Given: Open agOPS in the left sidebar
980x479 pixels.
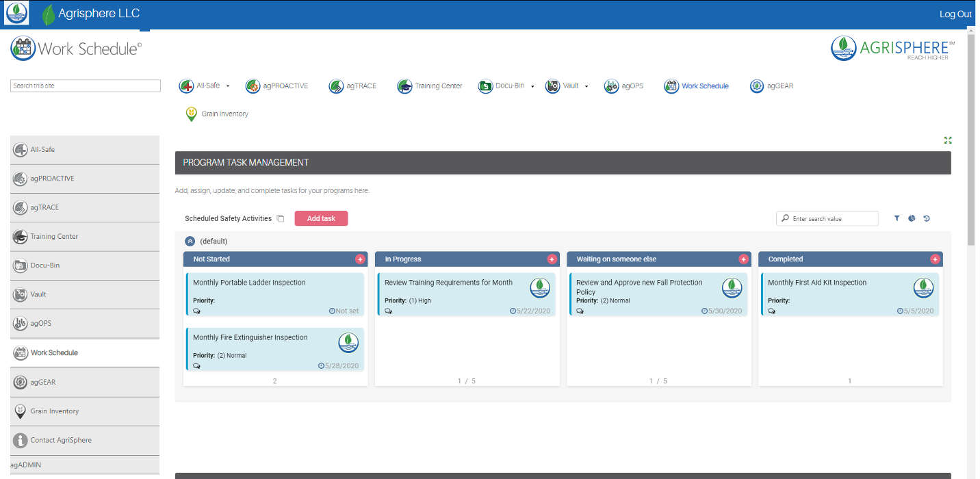Looking at the screenshot, I should coord(85,323).
